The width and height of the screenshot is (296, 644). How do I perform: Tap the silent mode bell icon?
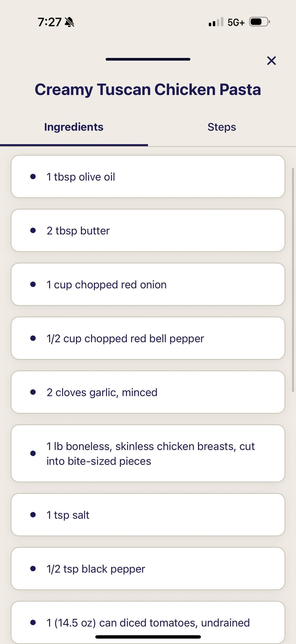(69, 22)
